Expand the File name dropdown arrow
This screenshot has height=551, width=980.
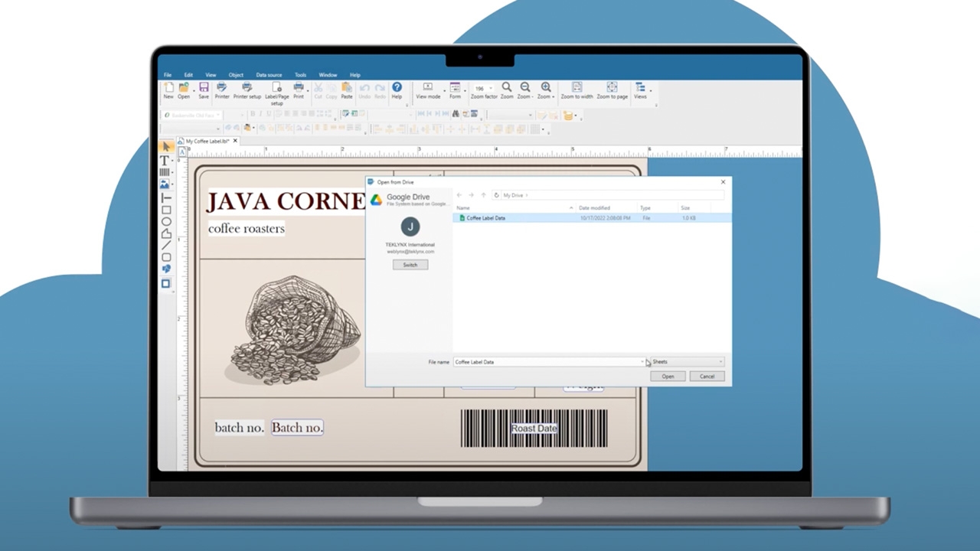click(x=642, y=362)
